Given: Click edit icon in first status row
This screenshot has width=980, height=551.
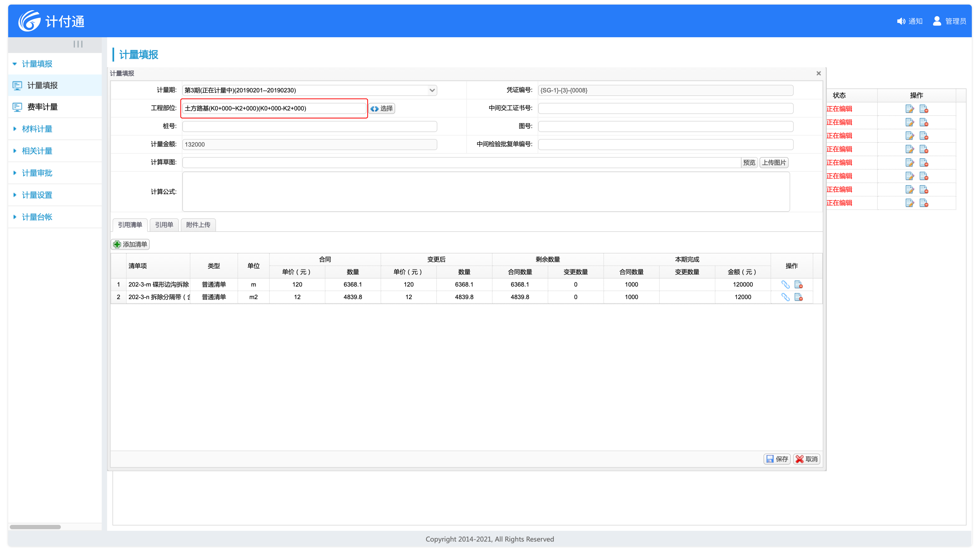Looking at the screenshot, I should pos(910,109).
